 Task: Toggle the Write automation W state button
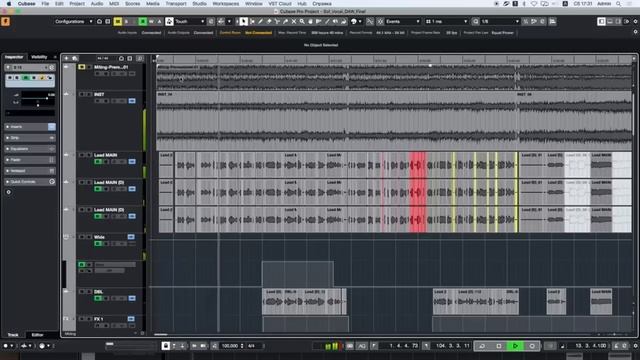point(151,22)
